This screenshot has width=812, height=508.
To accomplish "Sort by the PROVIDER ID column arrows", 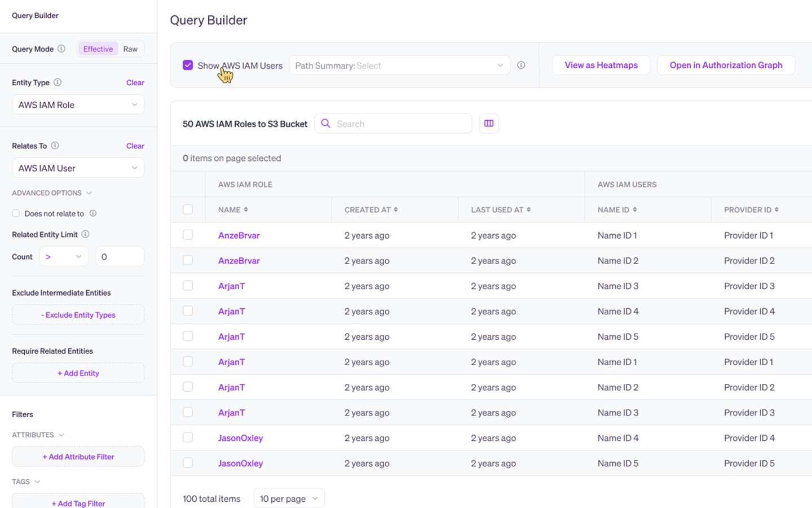I will [776, 209].
